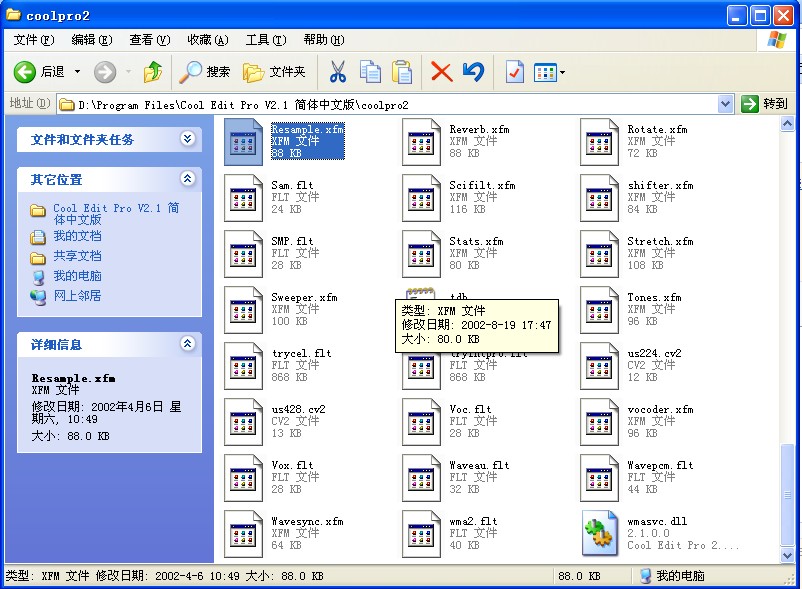Select vocoder.xfm file icon
This screenshot has height=589, width=802.
click(599, 422)
